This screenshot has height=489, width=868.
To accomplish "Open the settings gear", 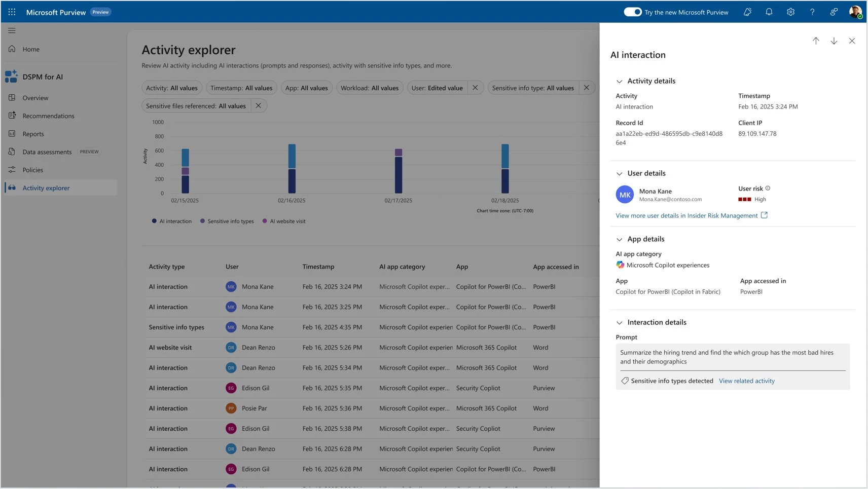I will [x=790, y=12].
